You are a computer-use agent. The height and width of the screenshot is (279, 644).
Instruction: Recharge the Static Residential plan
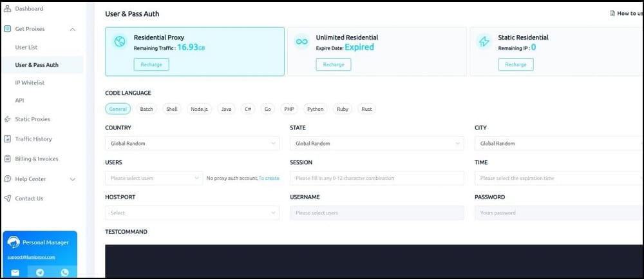point(516,64)
